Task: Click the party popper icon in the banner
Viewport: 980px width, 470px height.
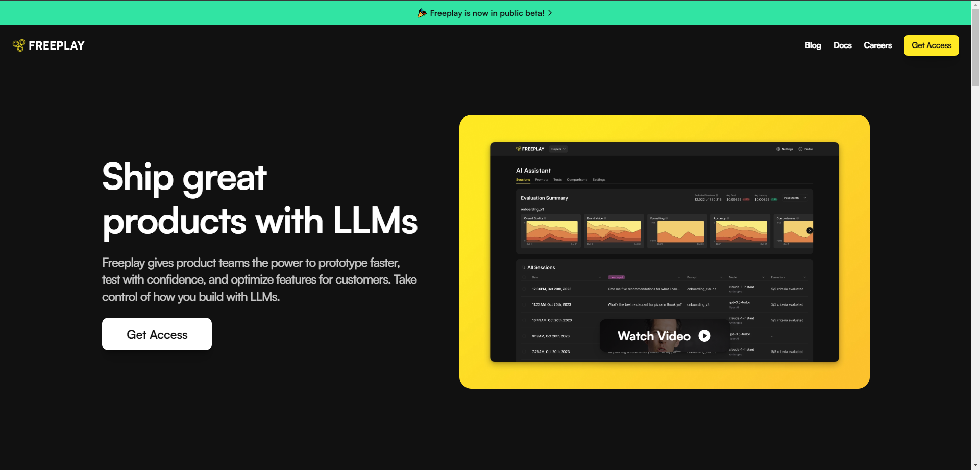Action: coord(422,13)
